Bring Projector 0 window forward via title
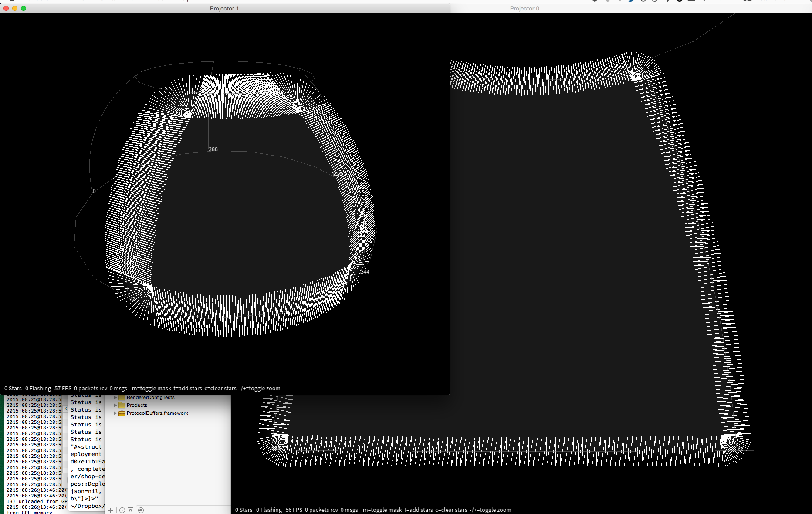Image resolution: width=812 pixels, height=514 pixels. point(524,8)
